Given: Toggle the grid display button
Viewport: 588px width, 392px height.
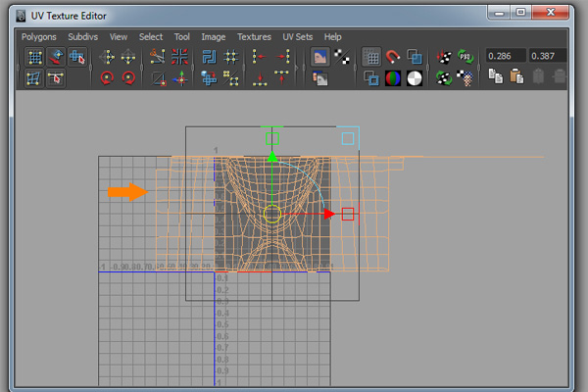Looking at the screenshot, I should pos(371,57).
